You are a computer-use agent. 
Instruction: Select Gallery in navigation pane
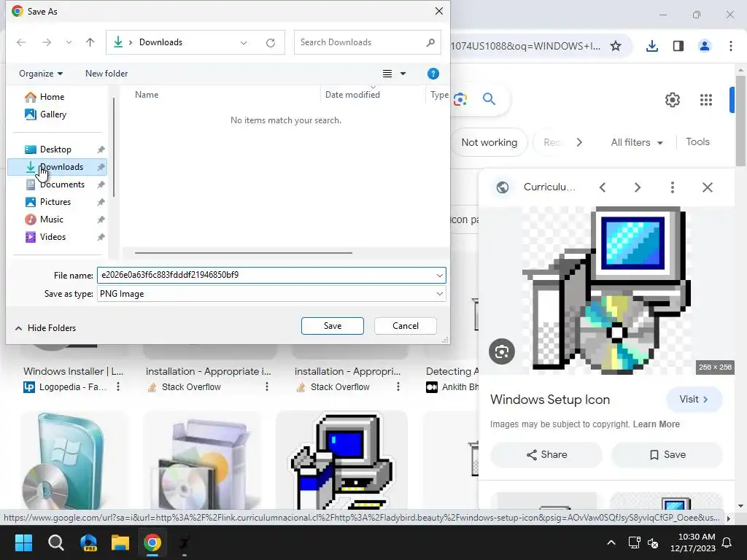(x=53, y=114)
